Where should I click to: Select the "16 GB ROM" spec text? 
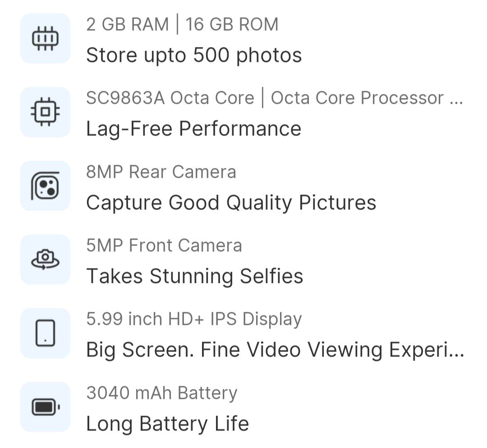click(232, 24)
